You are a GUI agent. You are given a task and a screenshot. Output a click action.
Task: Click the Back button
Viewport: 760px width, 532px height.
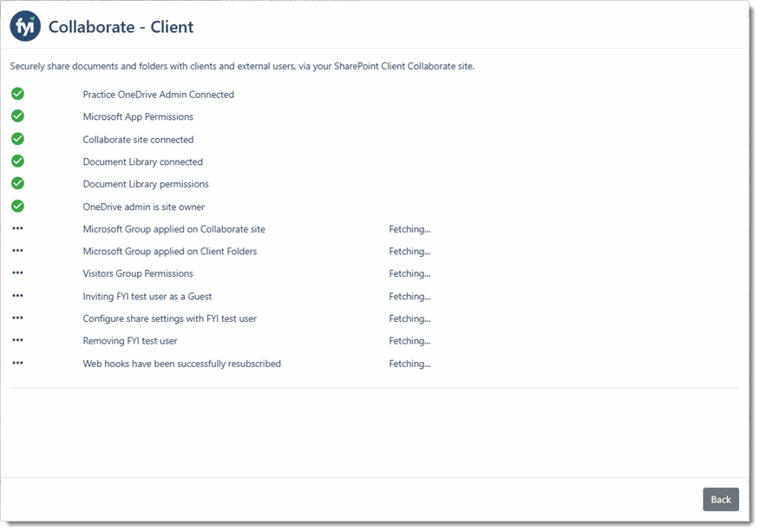721,499
